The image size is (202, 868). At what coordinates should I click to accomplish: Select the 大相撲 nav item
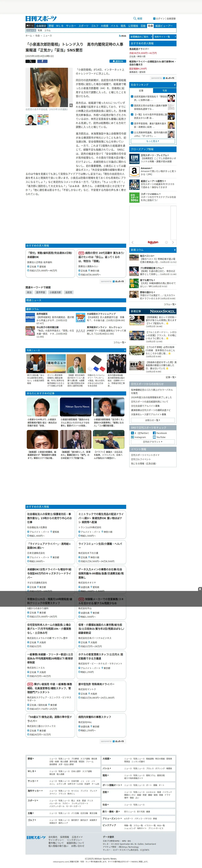tap(104, 26)
